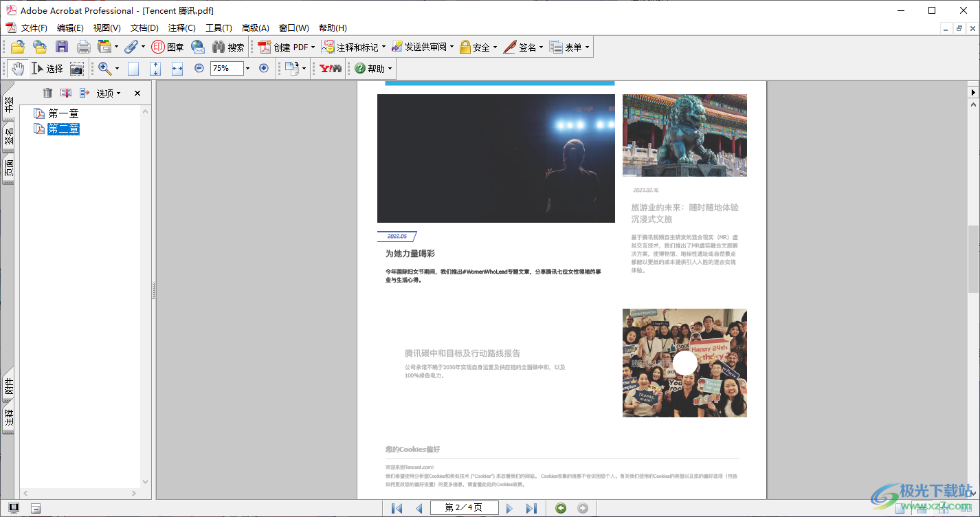Zoom out with the minus button
Image resolution: width=980 pixels, height=517 pixels.
pos(199,68)
